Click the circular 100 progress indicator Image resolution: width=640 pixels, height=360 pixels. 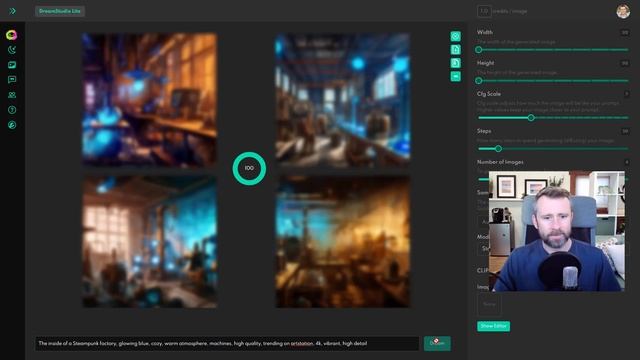[249, 168]
